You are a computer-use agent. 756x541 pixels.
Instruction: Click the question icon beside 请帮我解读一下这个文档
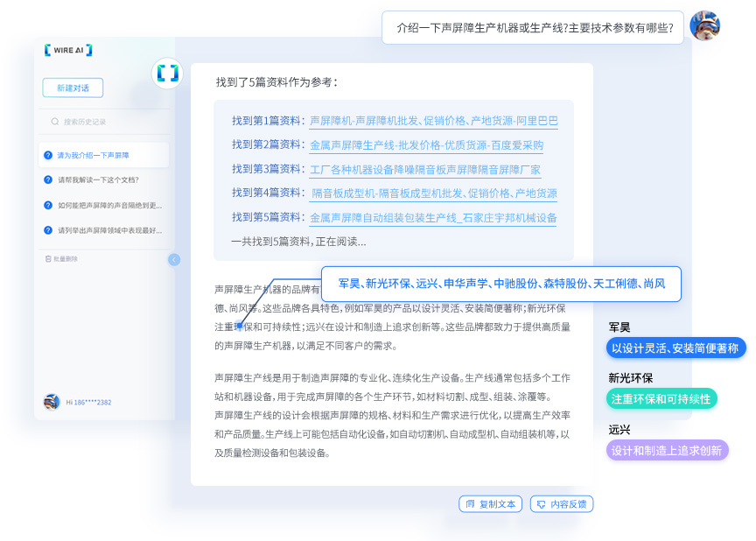[x=48, y=180]
